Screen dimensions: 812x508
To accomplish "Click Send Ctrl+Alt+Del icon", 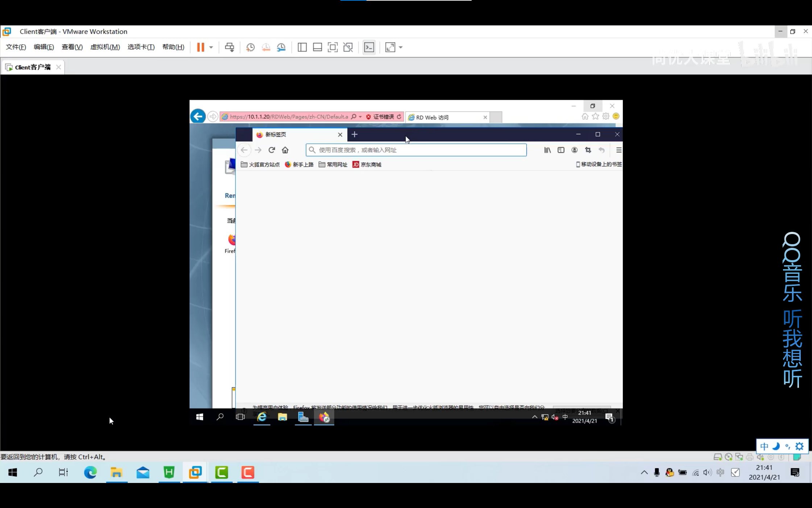I will click(229, 47).
